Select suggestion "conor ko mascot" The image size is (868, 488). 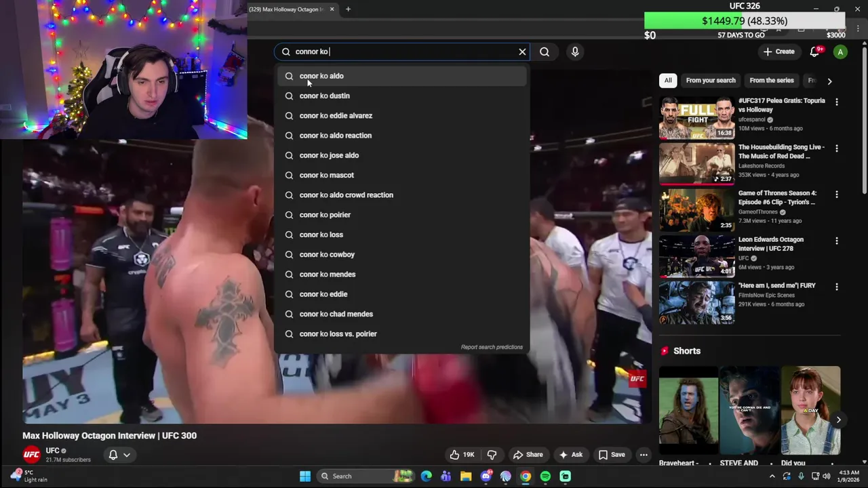point(401,175)
